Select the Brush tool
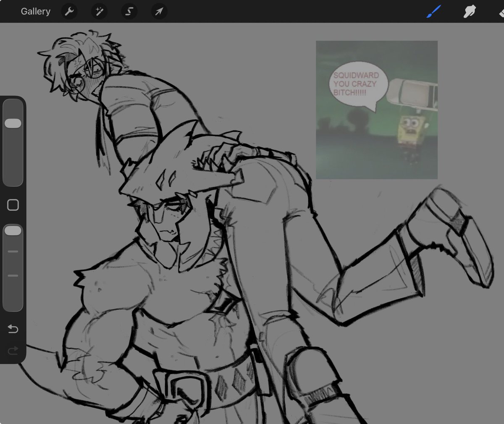This screenshot has width=504, height=424. point(433,12)
